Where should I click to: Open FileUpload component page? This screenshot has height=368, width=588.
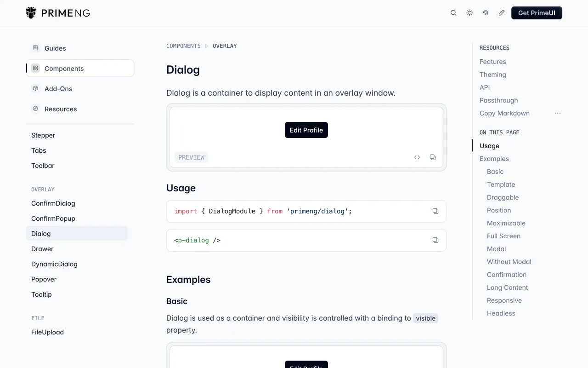(x=47, y=332)
